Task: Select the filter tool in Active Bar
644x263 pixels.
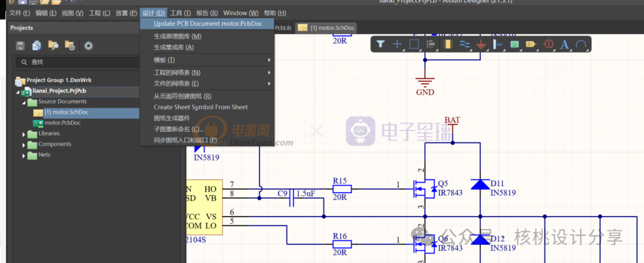Action: tap(380, 44)
